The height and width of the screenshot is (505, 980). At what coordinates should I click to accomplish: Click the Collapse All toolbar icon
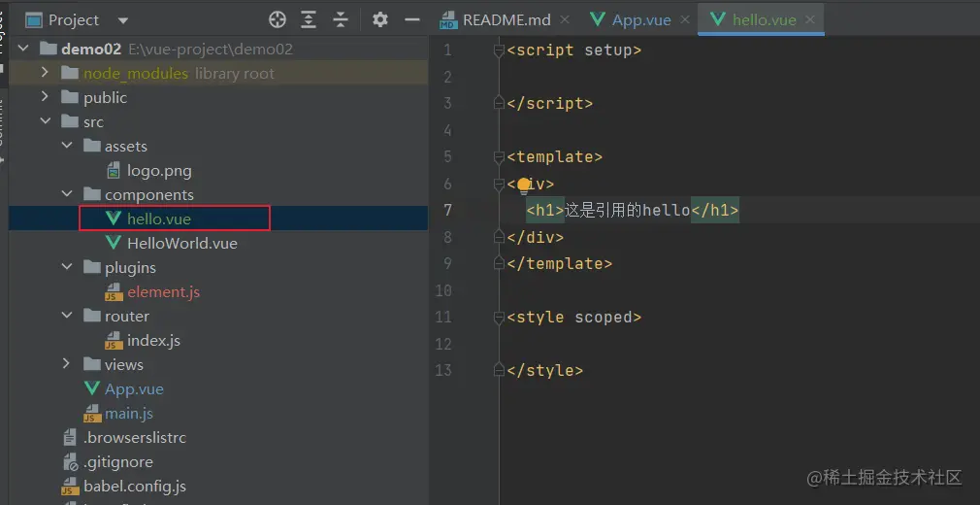tap(341, 19)
